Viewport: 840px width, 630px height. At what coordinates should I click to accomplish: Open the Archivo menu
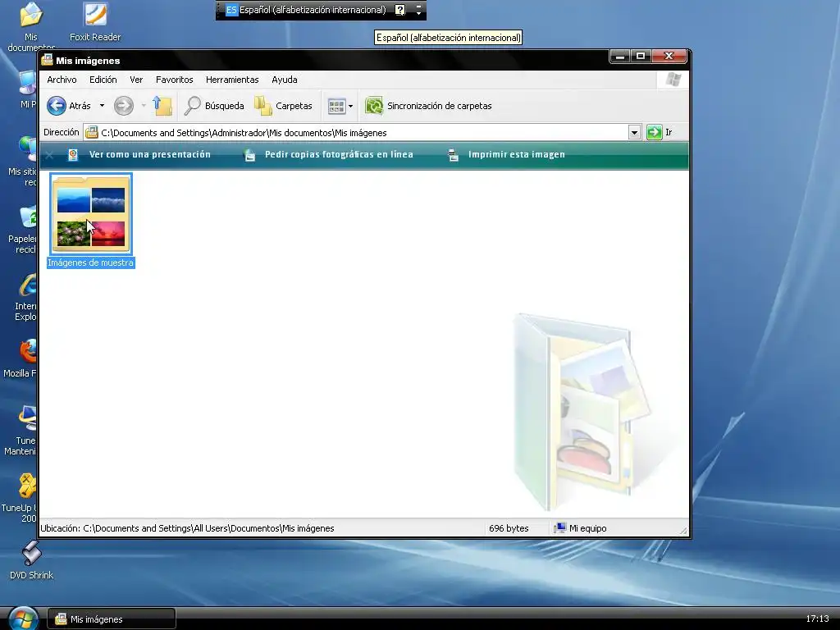62,80
